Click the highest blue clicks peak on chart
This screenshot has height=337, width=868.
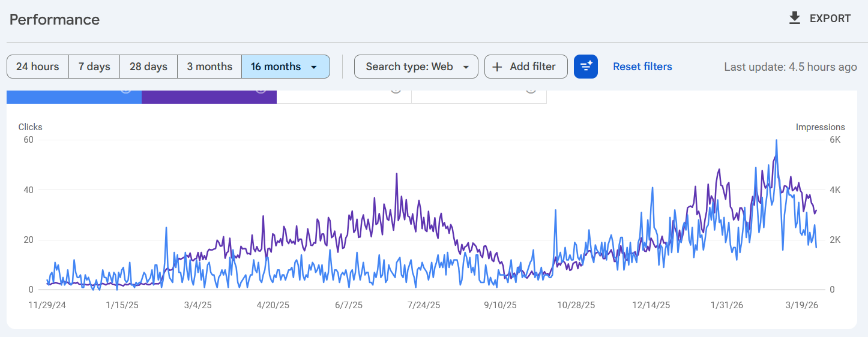[777, 140]
